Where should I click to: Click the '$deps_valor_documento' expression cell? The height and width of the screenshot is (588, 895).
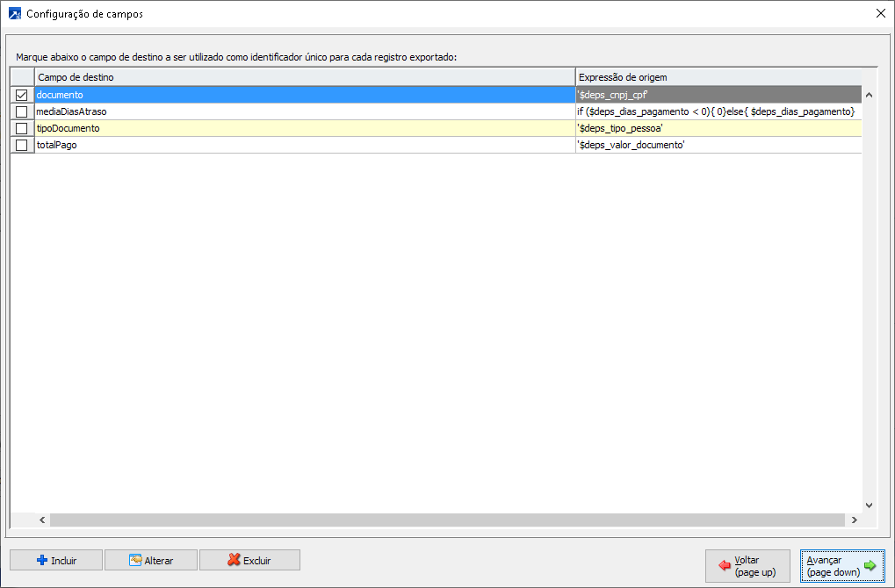[x=718, y=146]
